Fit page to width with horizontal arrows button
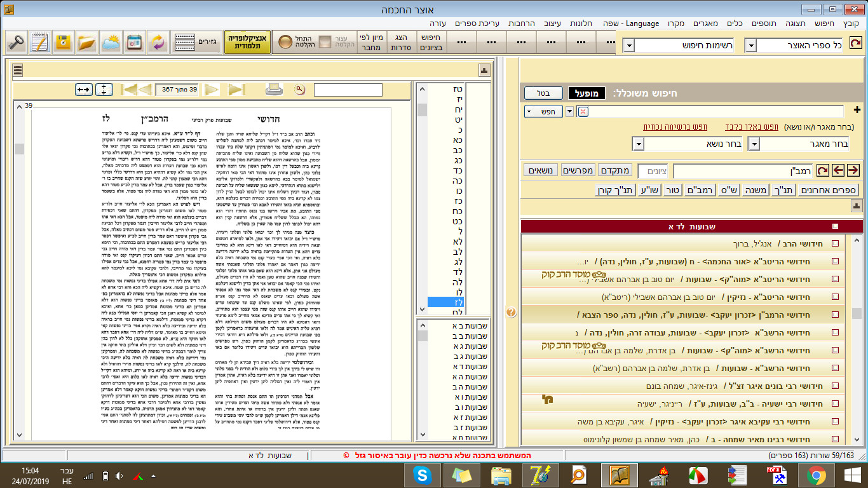The width and height of the screenshot is (868, 488). click(x=84, y=90)
